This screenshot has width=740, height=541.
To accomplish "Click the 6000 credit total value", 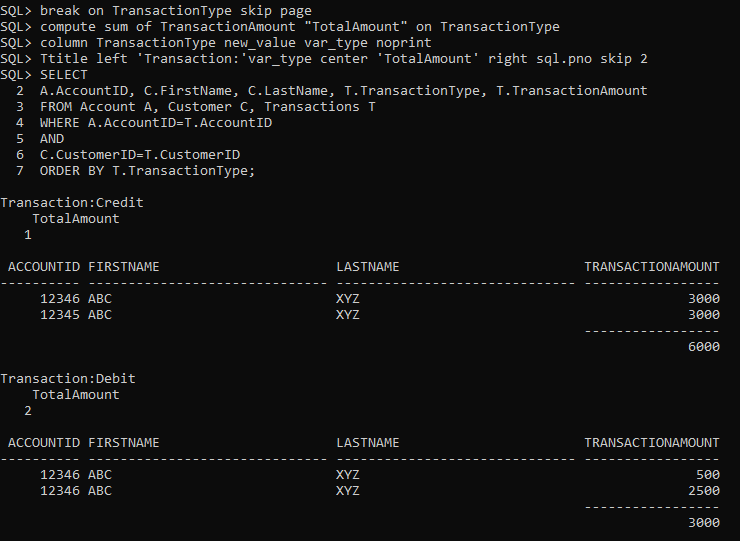I will 704,347.
